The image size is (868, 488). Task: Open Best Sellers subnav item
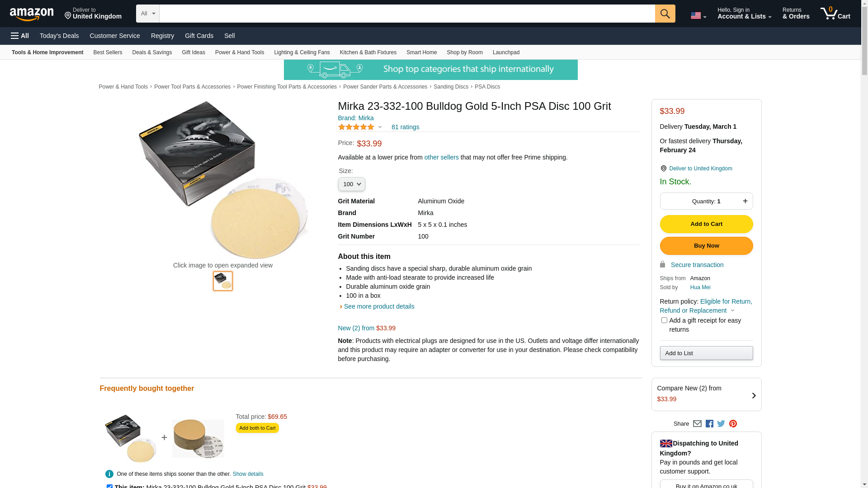(x=108, y=52)
